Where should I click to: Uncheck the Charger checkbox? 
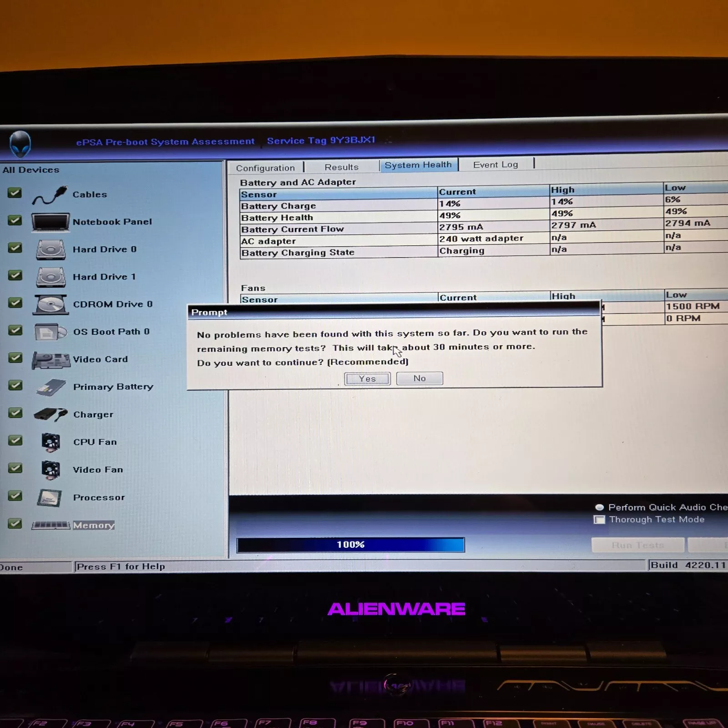pyautogui.click(x=15, y=413)
